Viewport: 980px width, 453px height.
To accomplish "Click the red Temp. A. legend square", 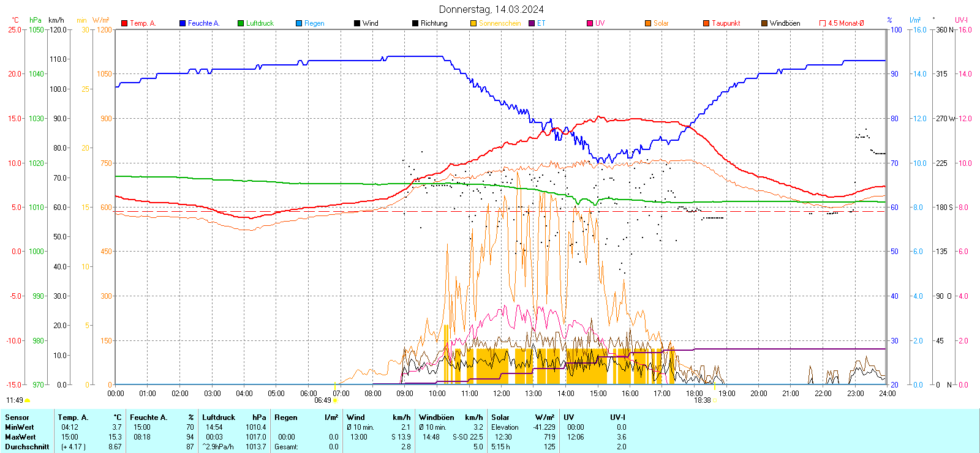I will point(124,23).
